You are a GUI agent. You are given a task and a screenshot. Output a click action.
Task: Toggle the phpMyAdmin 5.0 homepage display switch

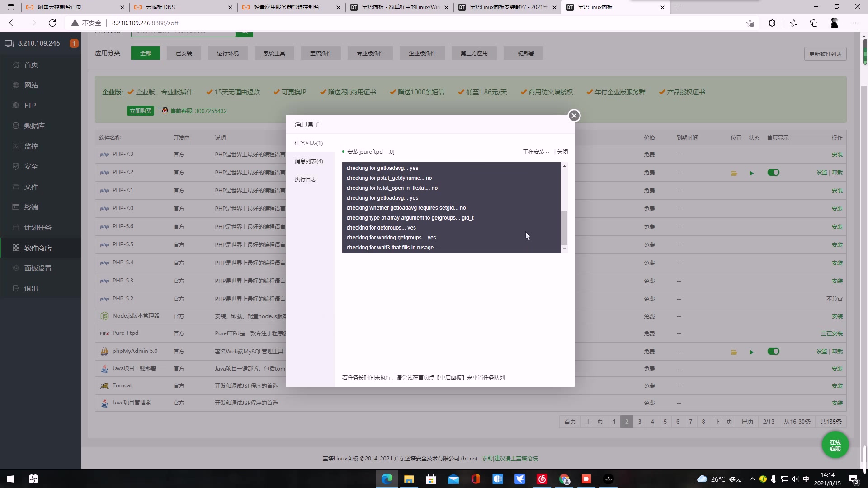(773, 352)
